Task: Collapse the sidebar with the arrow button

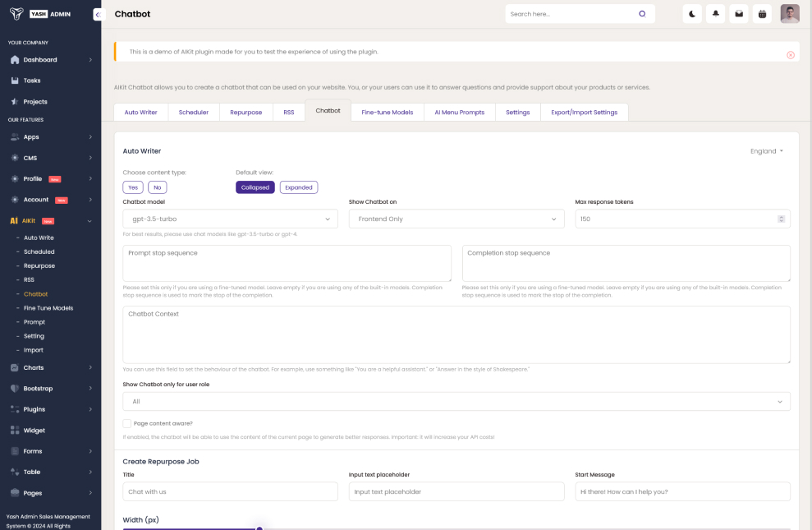Action: tap(99, 15)
